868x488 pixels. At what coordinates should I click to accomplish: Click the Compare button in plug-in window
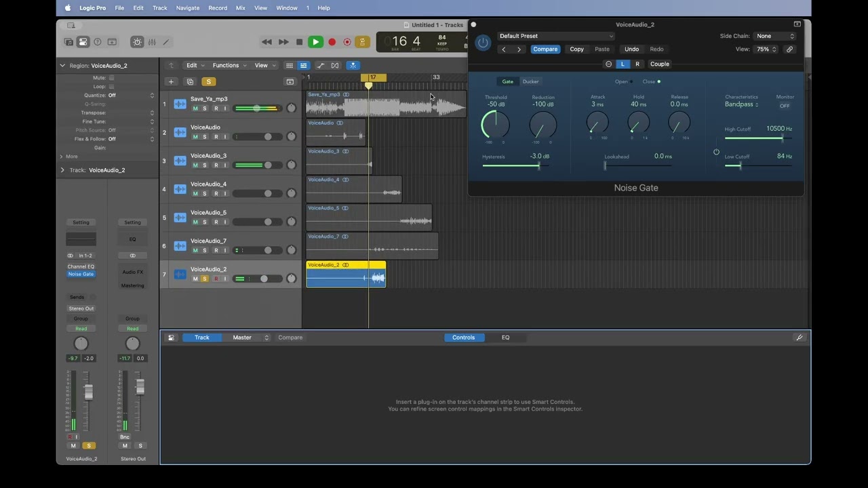545,49
